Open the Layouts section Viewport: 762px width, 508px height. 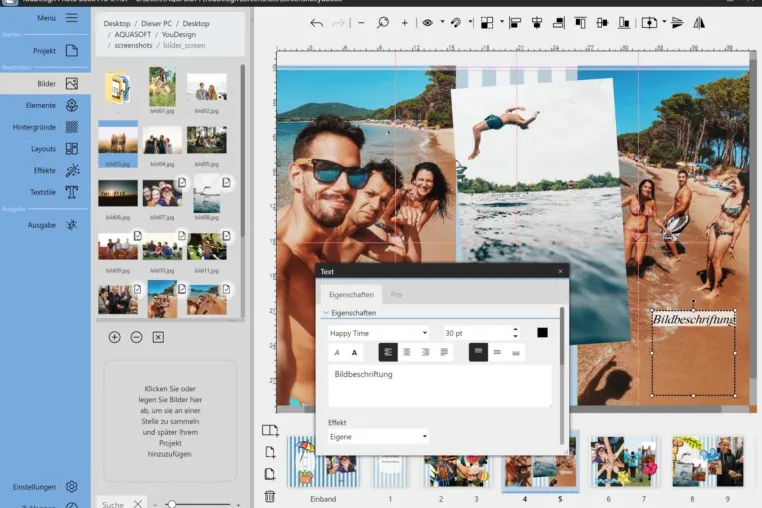point(45,149)
